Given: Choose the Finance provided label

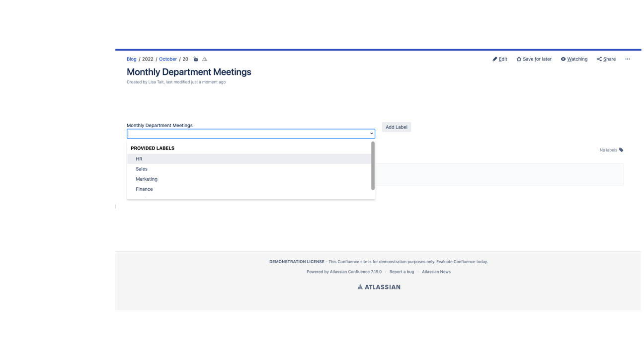Looking at the screenshot, I should click(x=144, y=189).
